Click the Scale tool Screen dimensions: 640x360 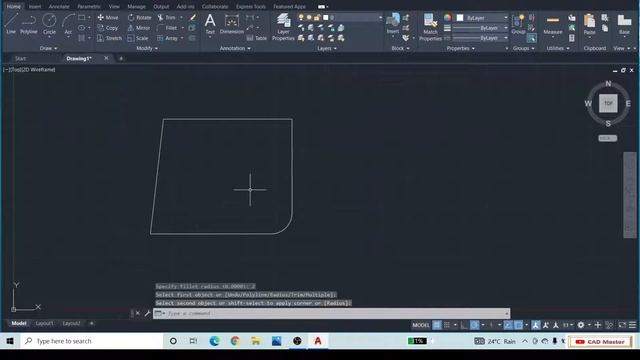pyautogui.click(x=138, y=38)
